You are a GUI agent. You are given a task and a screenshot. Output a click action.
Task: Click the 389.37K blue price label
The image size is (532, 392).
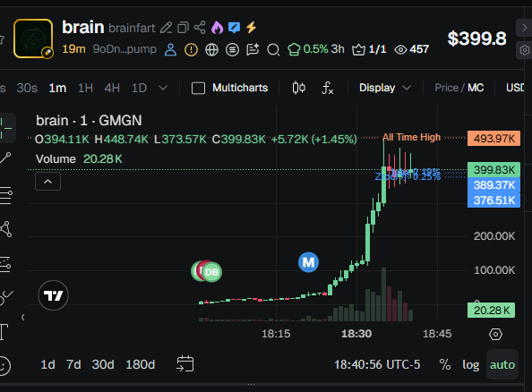[x=493, y=185]
